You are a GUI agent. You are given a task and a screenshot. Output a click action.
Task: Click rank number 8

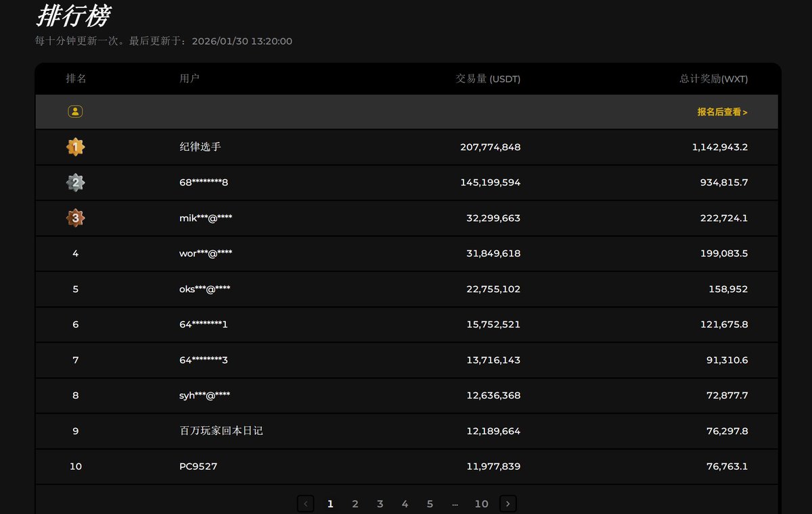tap(76, 395)
